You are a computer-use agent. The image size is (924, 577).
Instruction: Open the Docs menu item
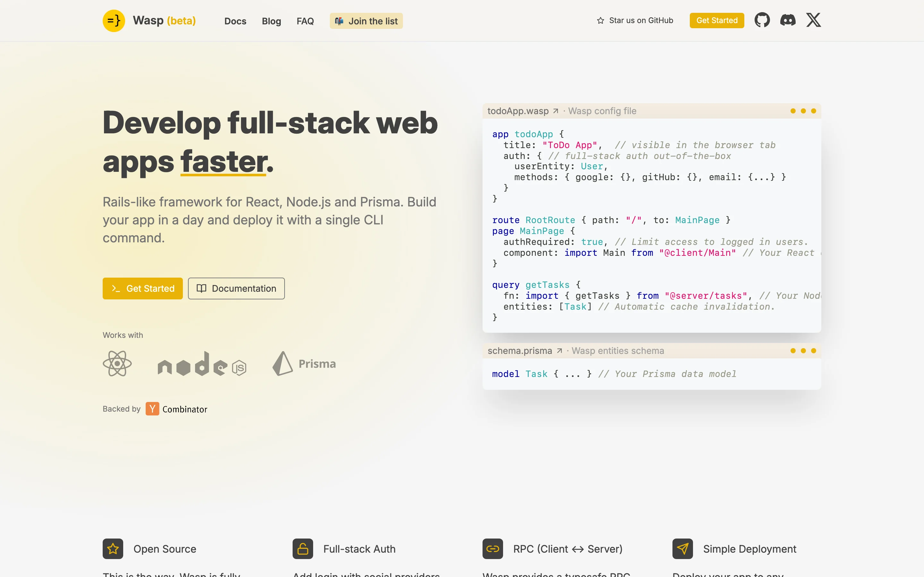[235, 21]
